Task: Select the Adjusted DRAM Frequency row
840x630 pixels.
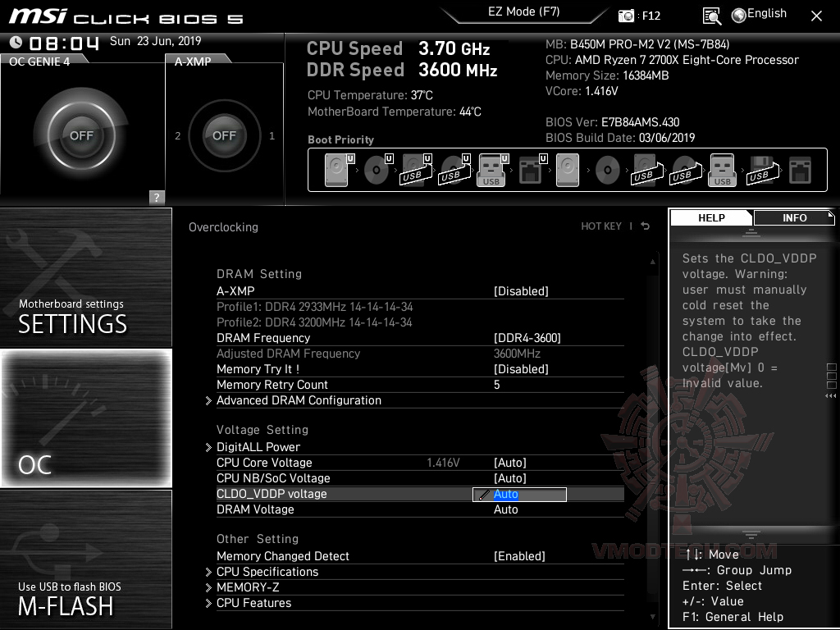Action: (420, 354)
